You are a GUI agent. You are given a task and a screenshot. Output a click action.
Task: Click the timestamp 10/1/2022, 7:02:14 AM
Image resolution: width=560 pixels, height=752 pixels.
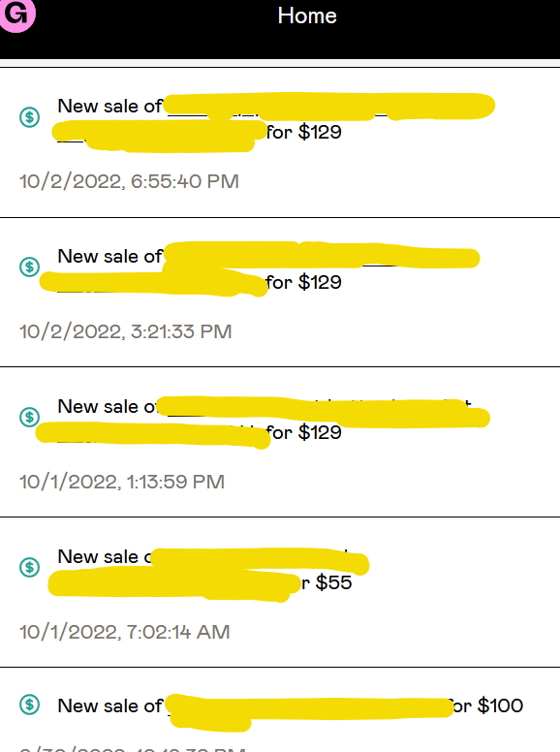(125, 632)
